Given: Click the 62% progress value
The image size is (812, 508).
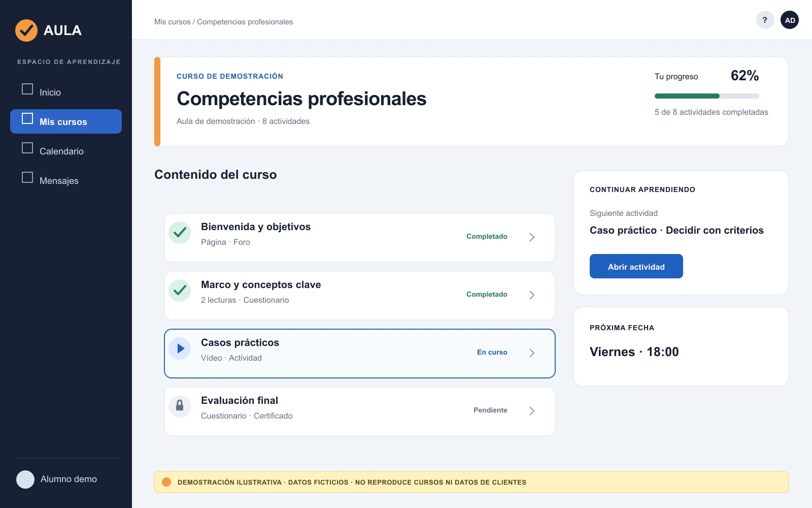Looking at the screenshot, I should (x=745, y=76).
